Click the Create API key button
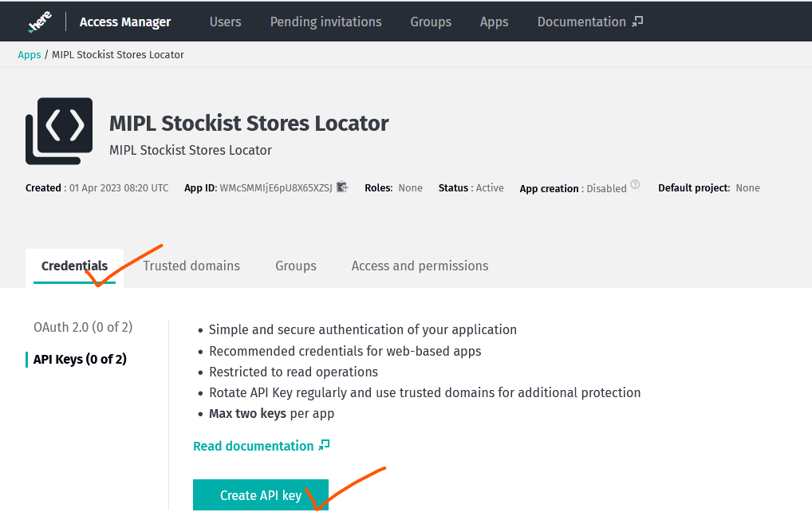This screenshot has width=812, height=512. [261, 495]
